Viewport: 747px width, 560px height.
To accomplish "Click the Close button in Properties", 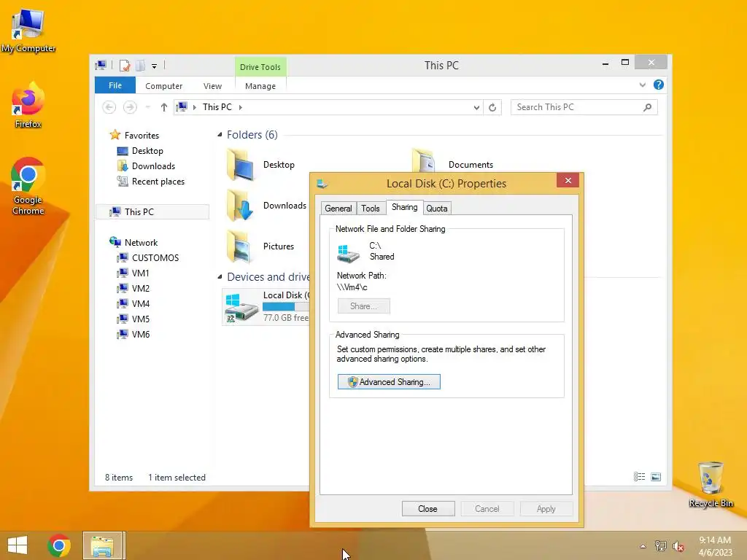I will click(427, 508).
